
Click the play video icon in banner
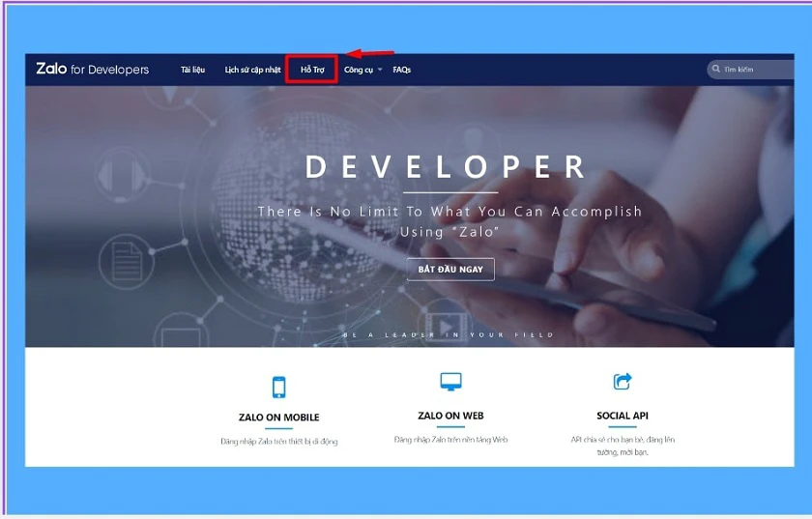click(x=446, y=328)
